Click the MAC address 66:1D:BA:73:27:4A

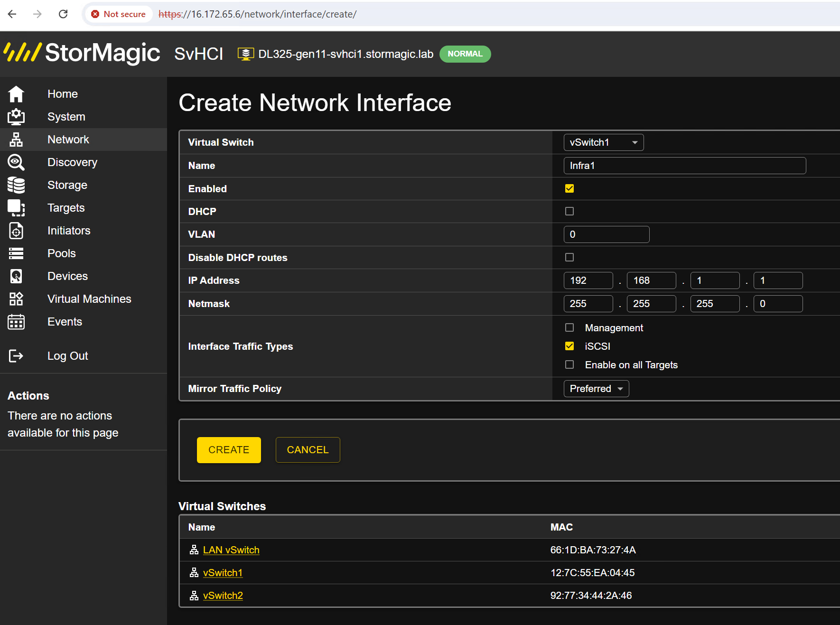coord(593,550)
